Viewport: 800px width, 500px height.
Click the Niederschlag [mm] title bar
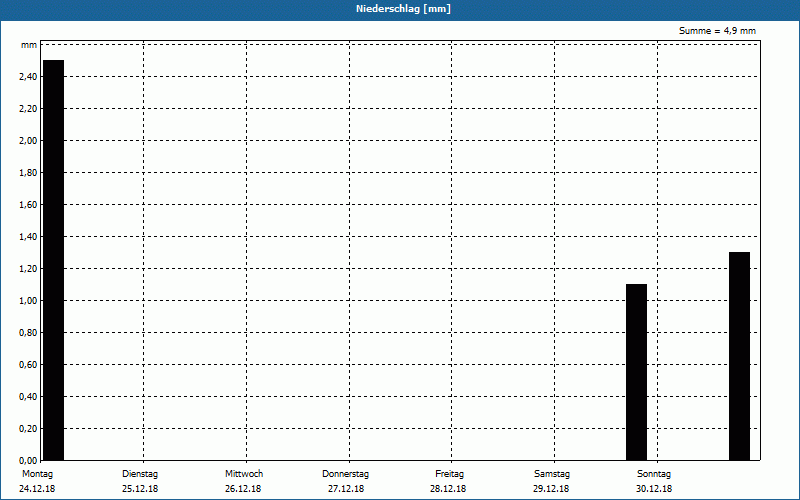(x=400, y=10)
